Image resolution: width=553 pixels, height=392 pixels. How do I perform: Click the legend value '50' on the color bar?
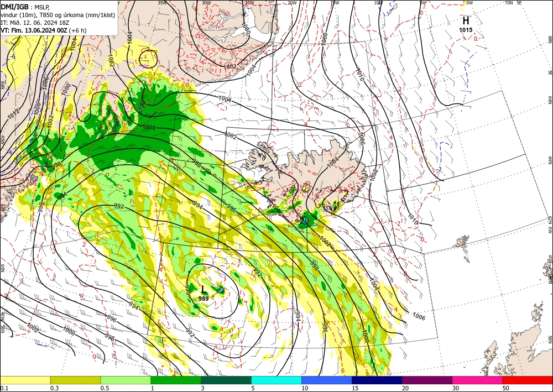click(x=506, y=388)
